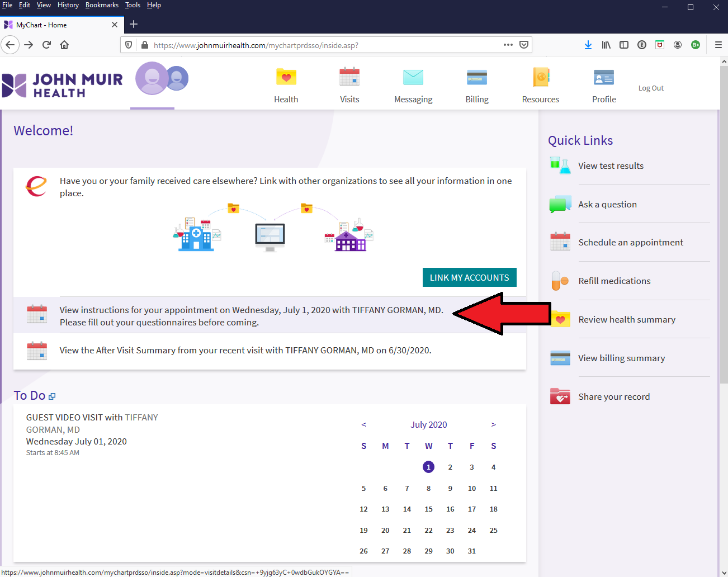Open the Firefox hamburger menu

point(718,45)
